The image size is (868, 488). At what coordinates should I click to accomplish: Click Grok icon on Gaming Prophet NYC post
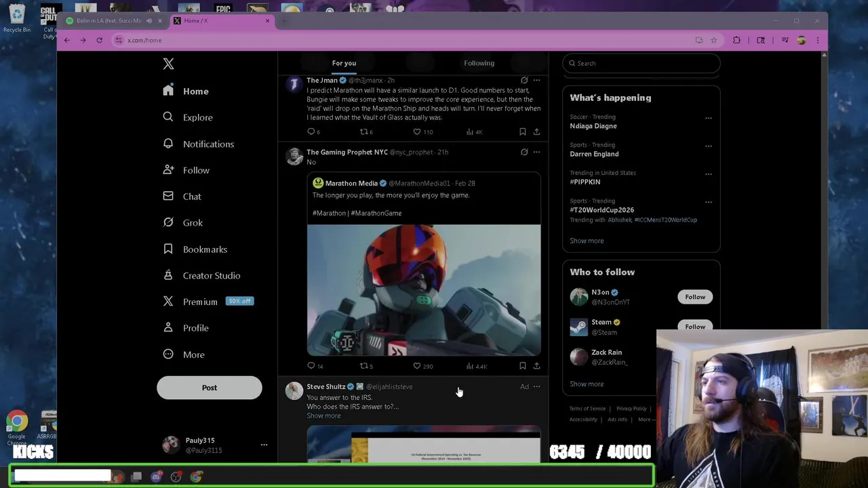click(x=524, y=152)
